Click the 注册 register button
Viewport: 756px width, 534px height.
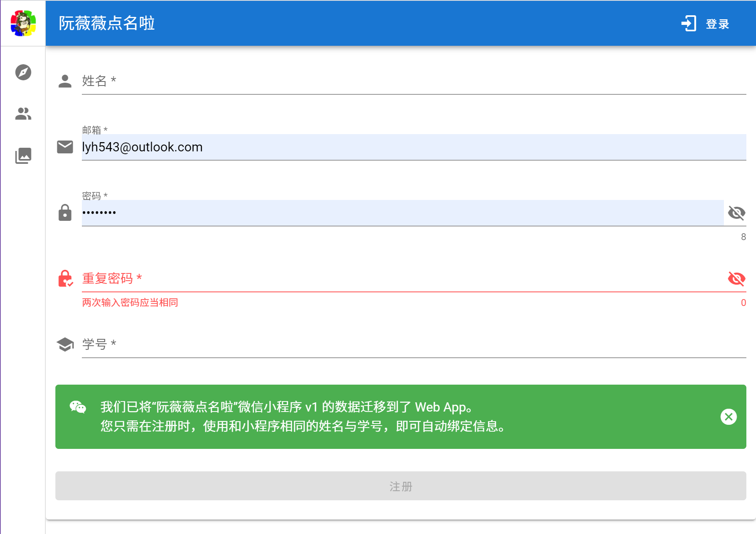click(401, 486)
